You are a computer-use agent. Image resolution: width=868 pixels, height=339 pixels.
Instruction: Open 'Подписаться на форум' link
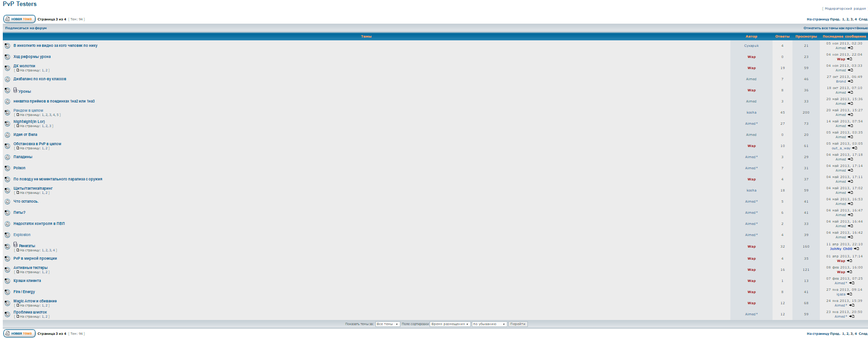(26, 28)
